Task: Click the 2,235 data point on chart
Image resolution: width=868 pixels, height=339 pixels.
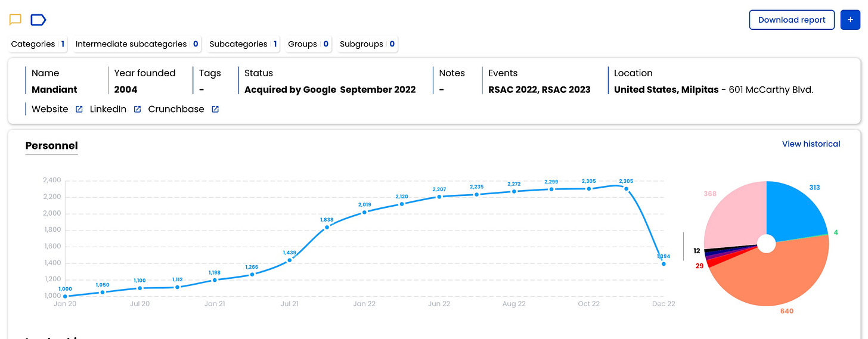Action: click(476, 194)
